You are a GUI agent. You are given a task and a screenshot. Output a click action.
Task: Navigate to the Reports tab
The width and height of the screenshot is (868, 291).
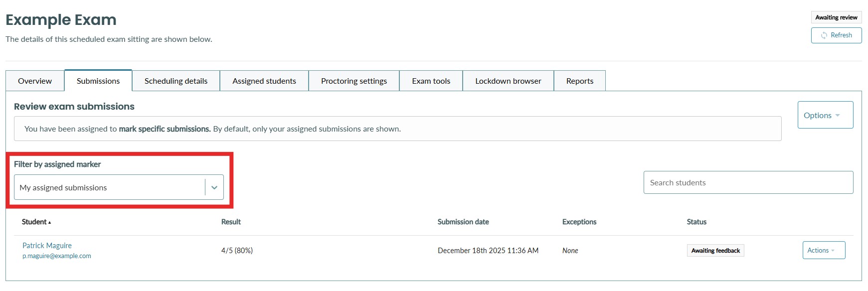coord(579,81)
